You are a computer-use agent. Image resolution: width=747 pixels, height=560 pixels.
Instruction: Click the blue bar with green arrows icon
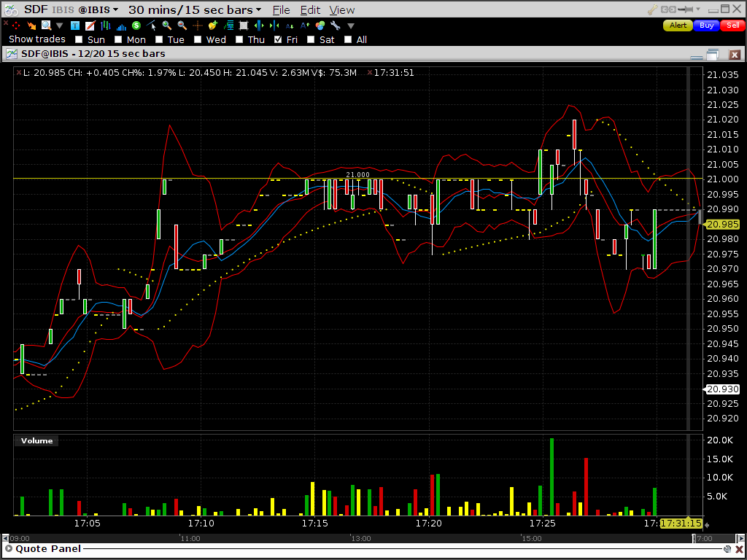point(259,26)
